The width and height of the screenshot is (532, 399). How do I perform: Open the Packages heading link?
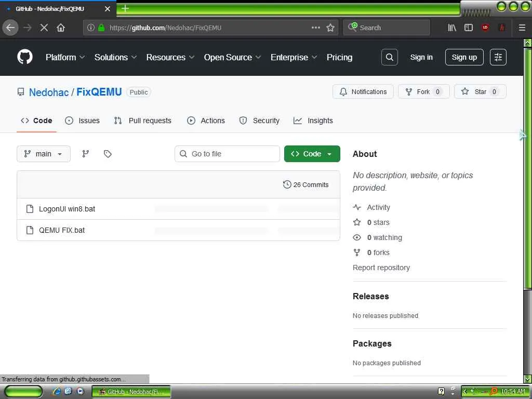click(x=372, y=344)
